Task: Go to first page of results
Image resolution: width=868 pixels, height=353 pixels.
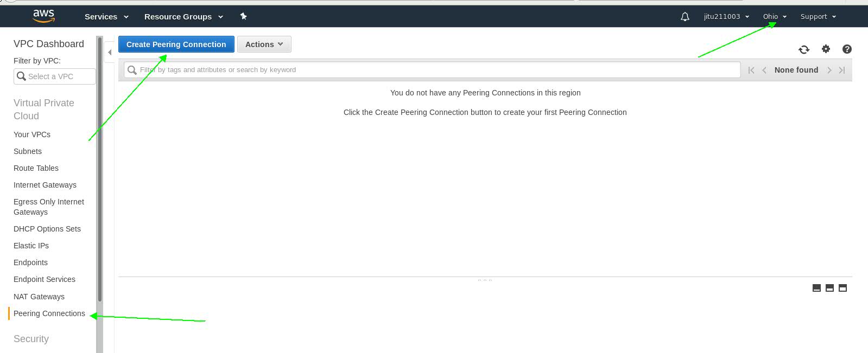Action: pyautogui.click(x=751, y=70)
